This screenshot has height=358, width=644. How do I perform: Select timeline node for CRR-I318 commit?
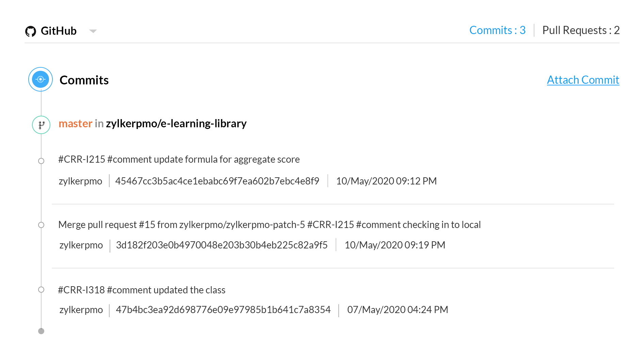(x=41, y=290)
